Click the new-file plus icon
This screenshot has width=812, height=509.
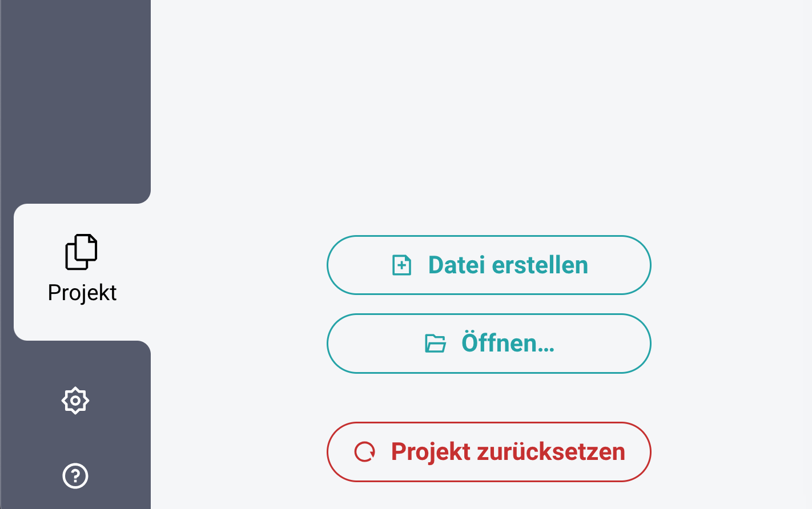coord(402,265)
